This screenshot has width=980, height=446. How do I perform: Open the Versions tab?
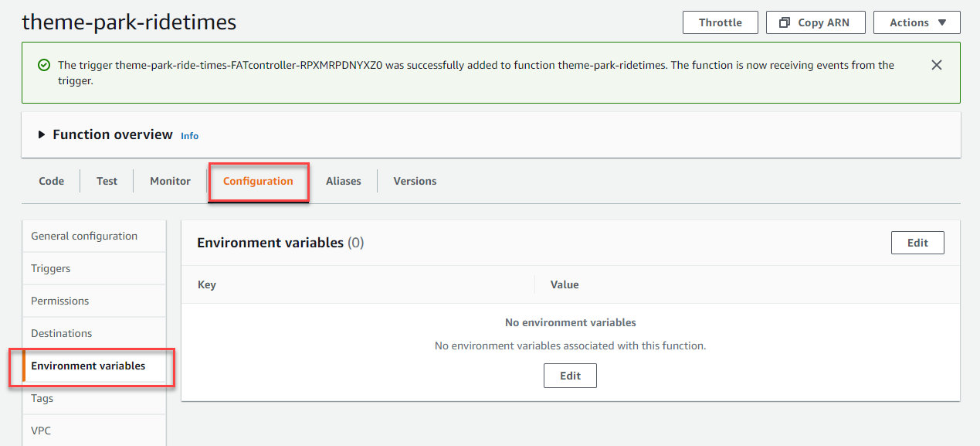point(415,181)
